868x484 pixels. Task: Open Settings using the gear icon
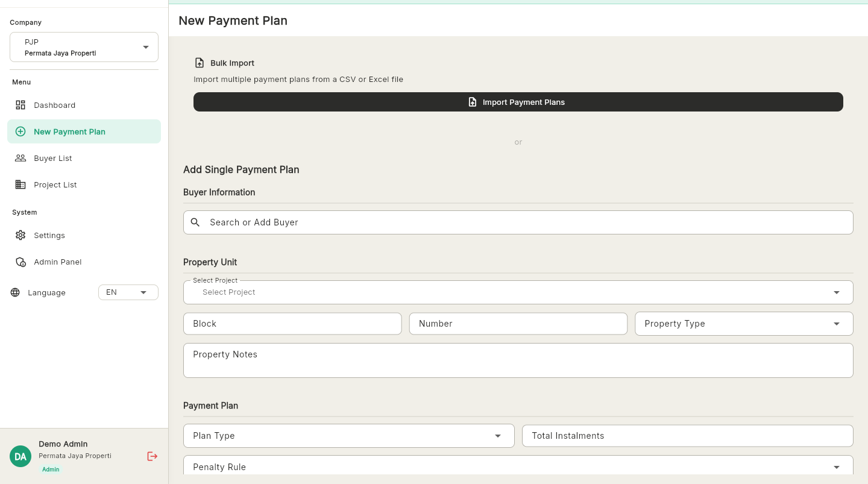pos(20,235)
